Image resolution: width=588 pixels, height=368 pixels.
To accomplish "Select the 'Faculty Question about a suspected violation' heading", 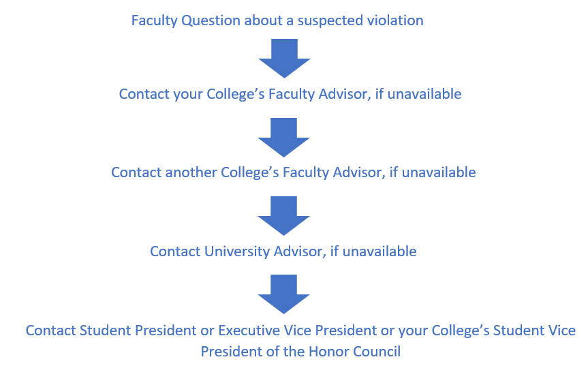I will (277, 20).
